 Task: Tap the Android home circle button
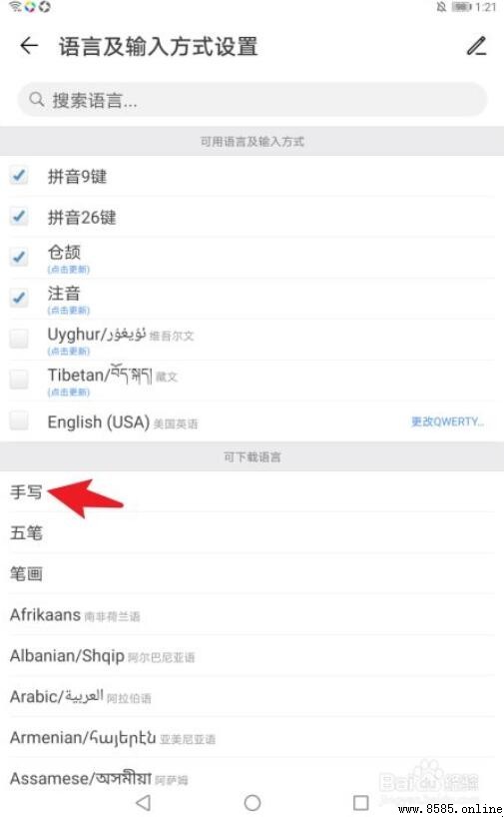[252, 802]
